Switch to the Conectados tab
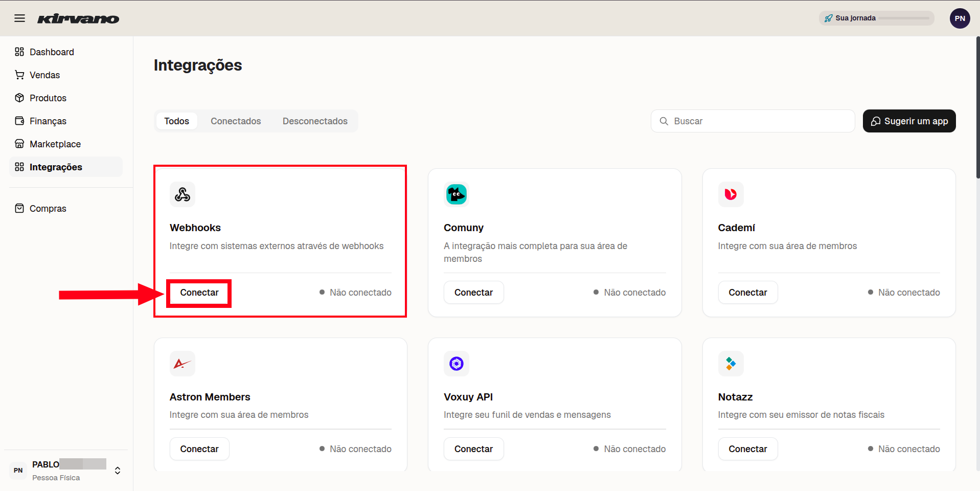The width and height of the screenshot is (980, 491). pos(236,121)
